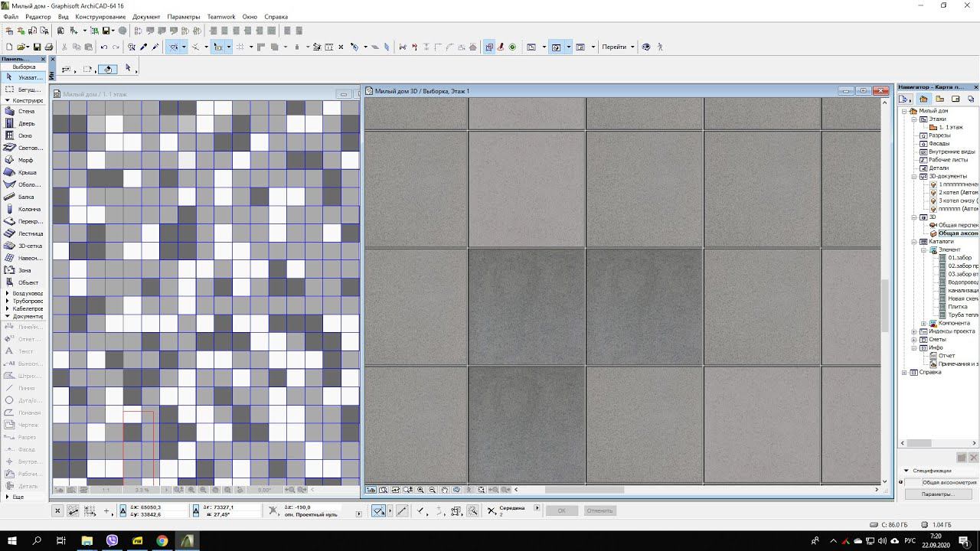Collapse the Конструирование toolbox section

tap(7, 100)
